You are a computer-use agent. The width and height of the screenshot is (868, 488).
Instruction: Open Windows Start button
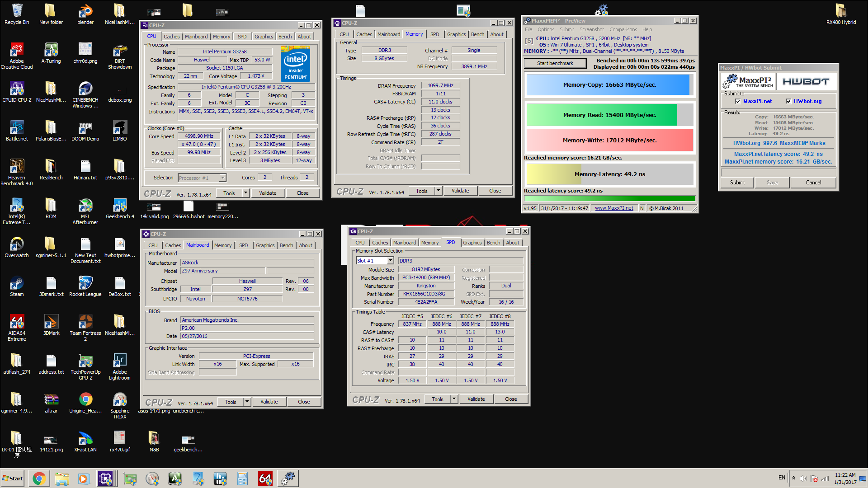click(13, 479)
